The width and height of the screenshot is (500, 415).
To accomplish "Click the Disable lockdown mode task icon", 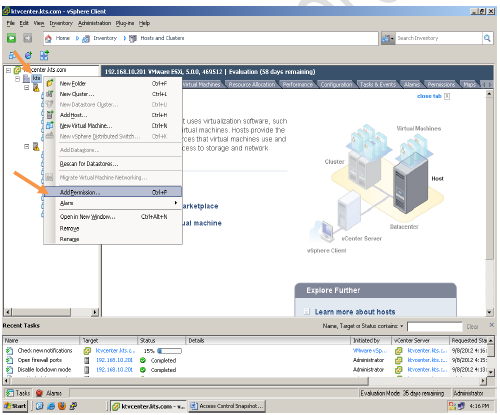I will tap(10, 370).
